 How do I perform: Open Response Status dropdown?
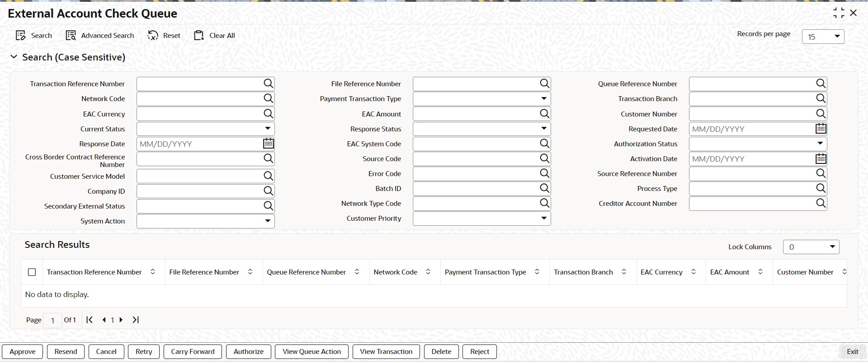click(544, 129)
